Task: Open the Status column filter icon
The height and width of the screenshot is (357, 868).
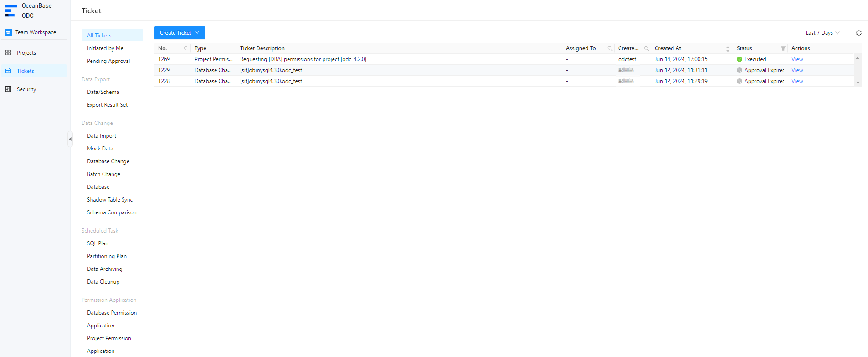Action: (783, 48)
